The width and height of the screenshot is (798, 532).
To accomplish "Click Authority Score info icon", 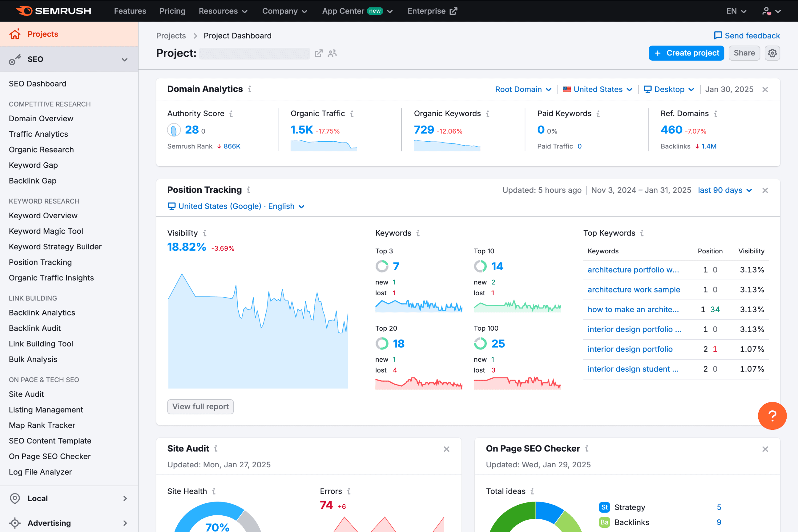I will pyautogui.click(x=231, y=114).
